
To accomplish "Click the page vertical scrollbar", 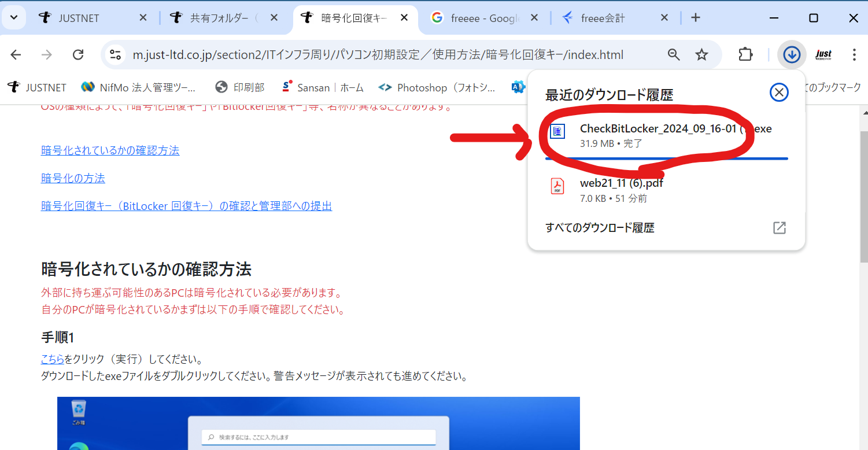I will [x=863, y=197].
